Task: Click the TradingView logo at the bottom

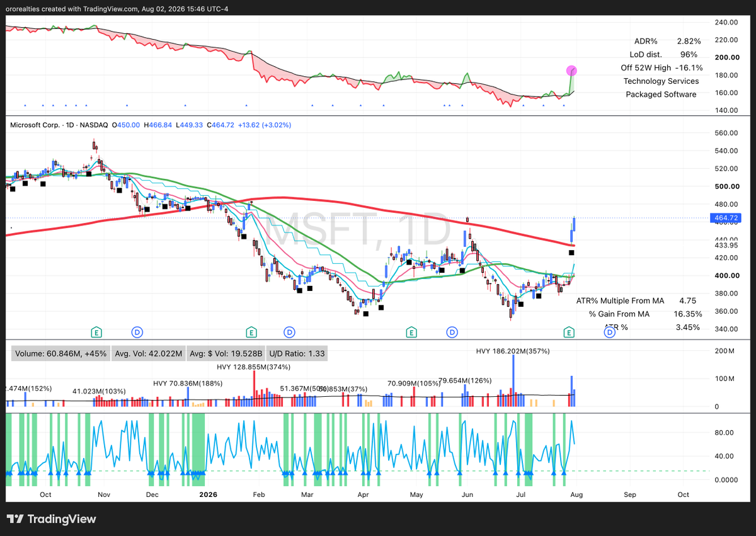Action: coord(52,519)
